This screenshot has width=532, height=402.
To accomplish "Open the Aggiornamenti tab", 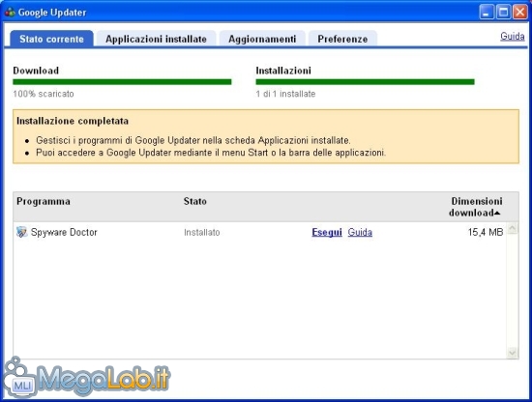I will coord(262,39).
